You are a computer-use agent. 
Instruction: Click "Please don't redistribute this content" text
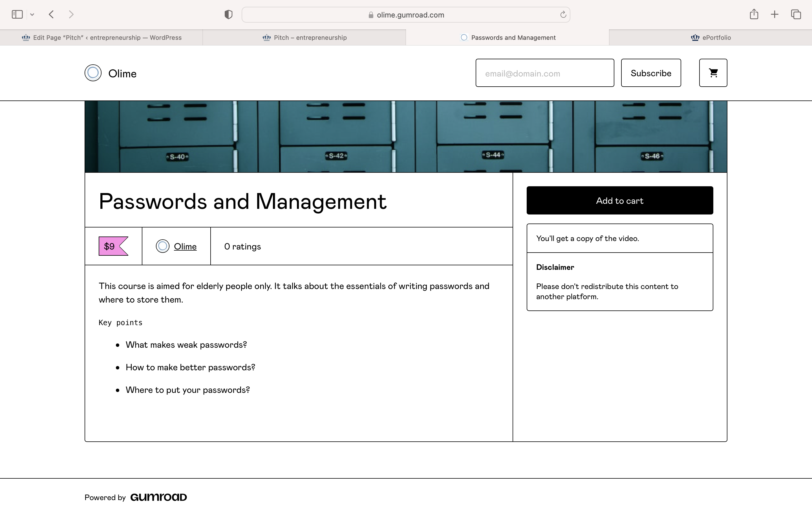click(607, 291)
